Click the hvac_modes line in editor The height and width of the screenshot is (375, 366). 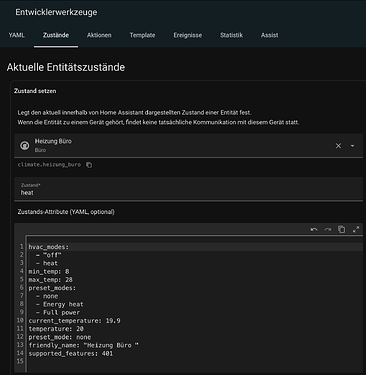coord(49,247)
